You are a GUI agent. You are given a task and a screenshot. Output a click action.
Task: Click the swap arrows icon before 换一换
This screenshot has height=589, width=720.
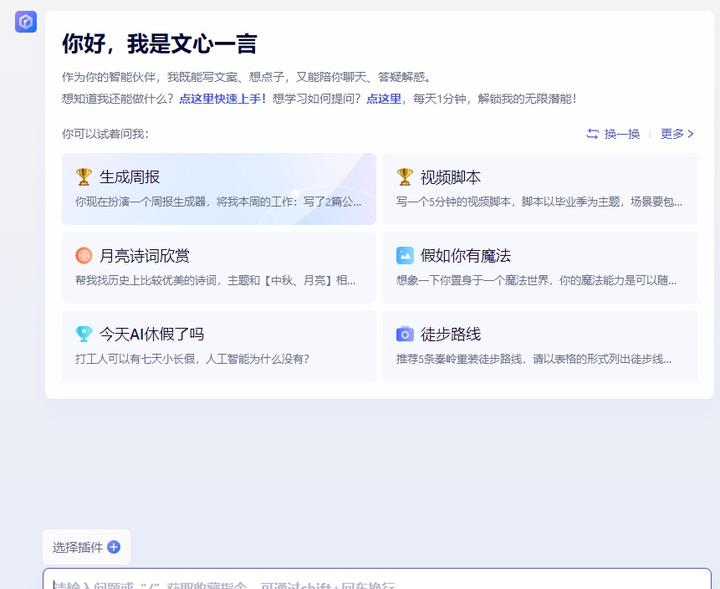coord(593,134)
